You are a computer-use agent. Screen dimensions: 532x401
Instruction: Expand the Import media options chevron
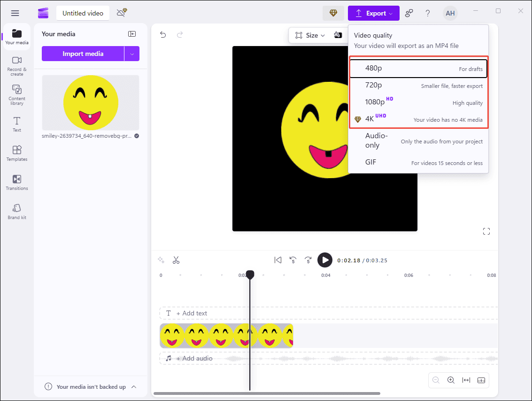[x=133, y=53]
